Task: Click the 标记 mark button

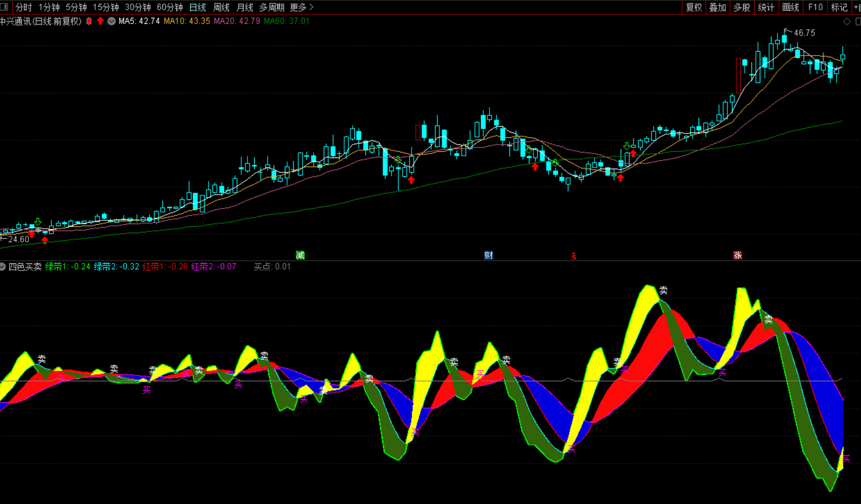Action: (839, 7)
